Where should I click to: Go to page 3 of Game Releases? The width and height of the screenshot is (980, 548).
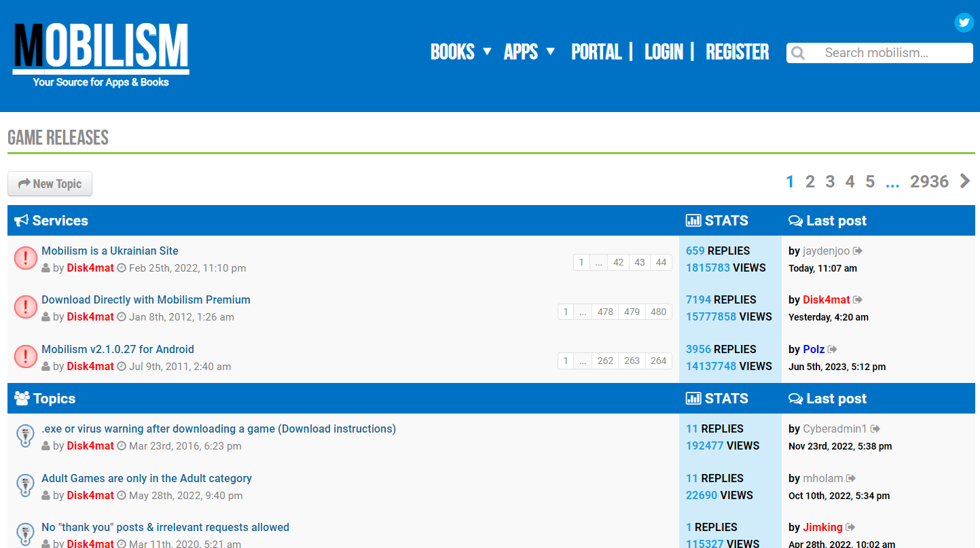830,181
